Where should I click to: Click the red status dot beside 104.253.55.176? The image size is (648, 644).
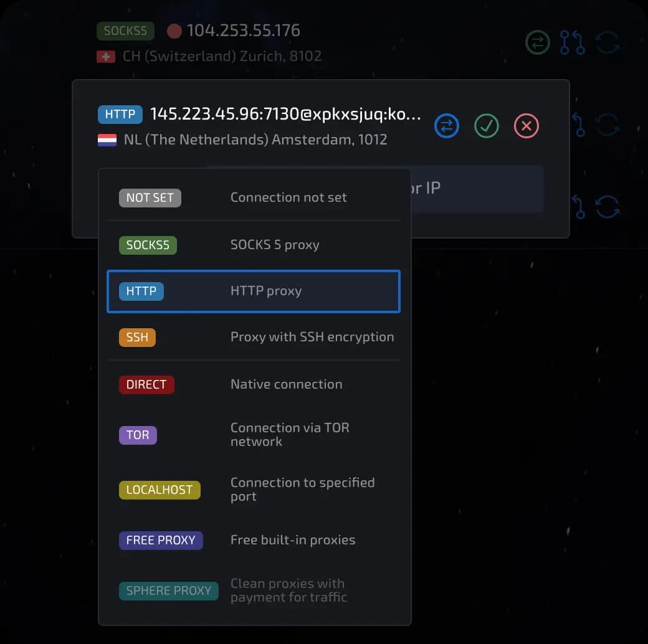pyautogui.click(x=173, y=30)
